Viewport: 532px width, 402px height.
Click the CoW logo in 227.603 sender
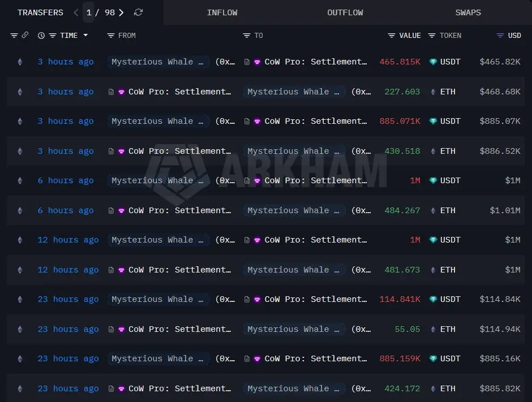tap(121, 92)
